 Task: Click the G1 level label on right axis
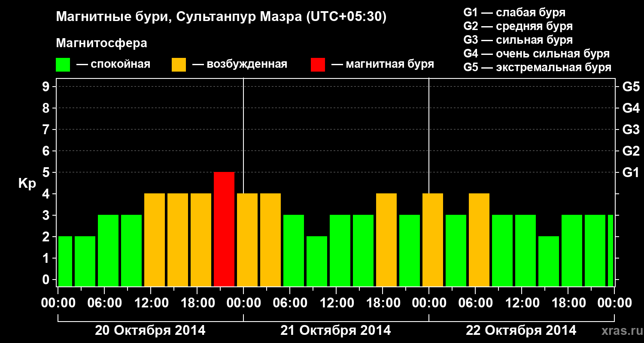pyautogui.click(x=631, y=172)
